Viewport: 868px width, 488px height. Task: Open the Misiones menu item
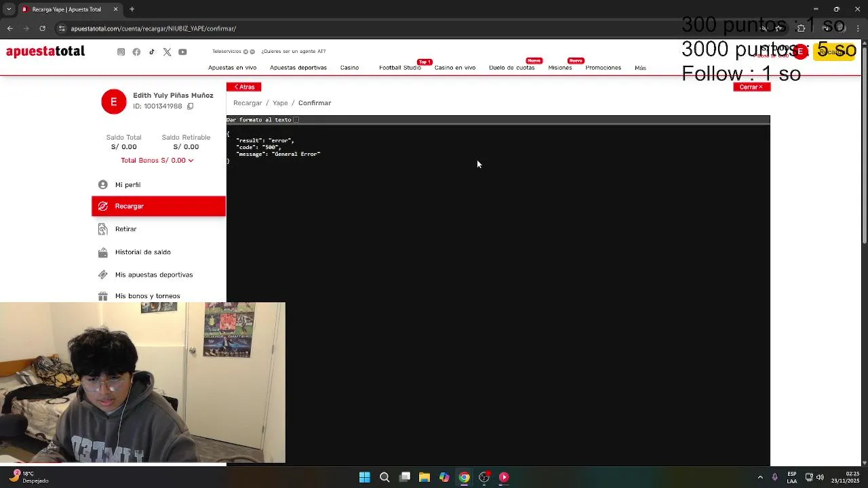[560, 68]
